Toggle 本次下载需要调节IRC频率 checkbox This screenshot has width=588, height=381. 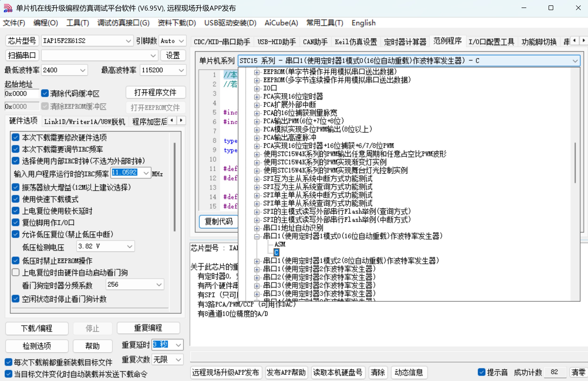point(15,149)
